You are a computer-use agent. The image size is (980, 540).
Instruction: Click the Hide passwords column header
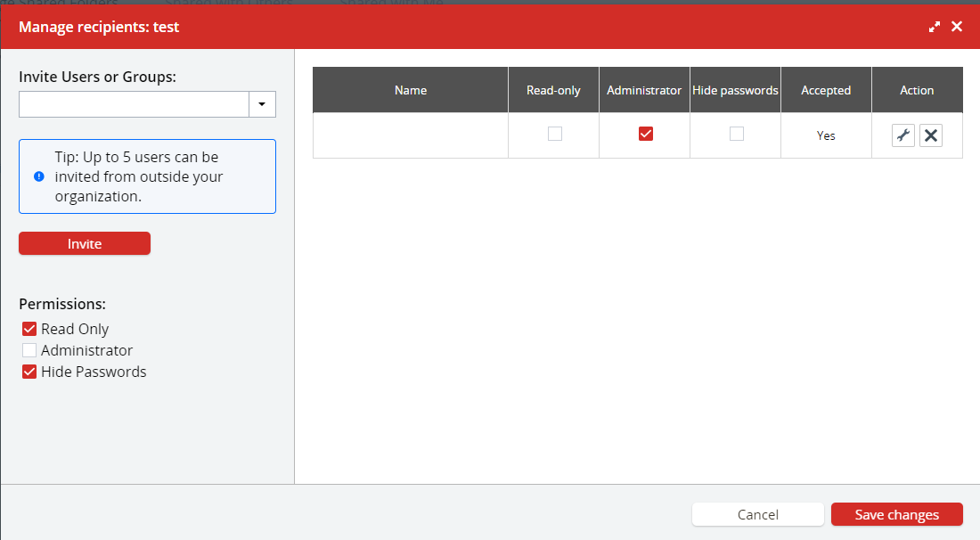(735, 90)
